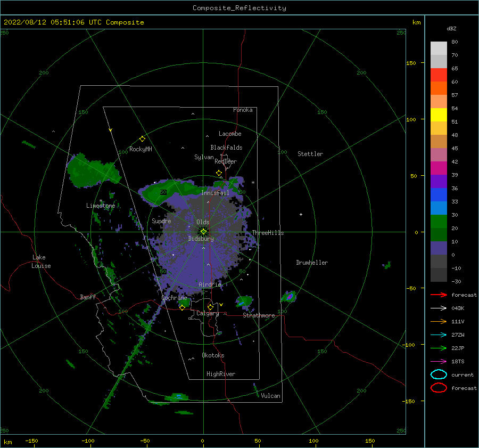Click the cyan current ellipse in the legend
Image resolution: width=479 pixels, height=448 pixels.
(439, 374)
